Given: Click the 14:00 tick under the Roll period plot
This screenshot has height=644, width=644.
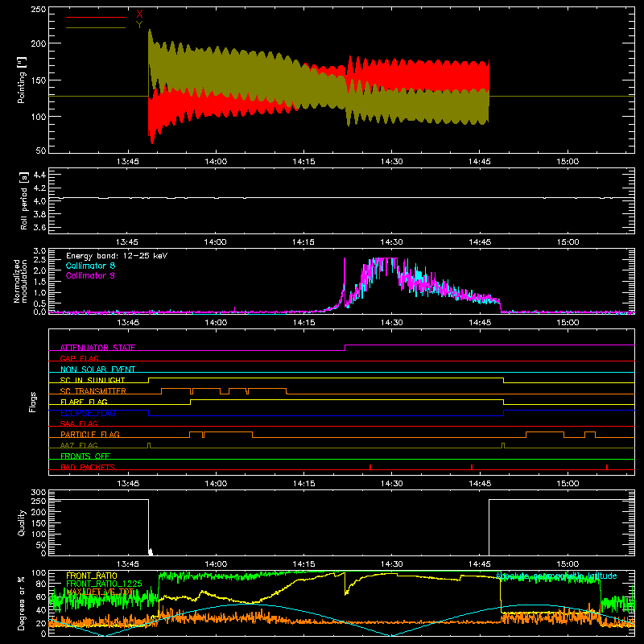Looking at the screenshot, I should 215,242.
